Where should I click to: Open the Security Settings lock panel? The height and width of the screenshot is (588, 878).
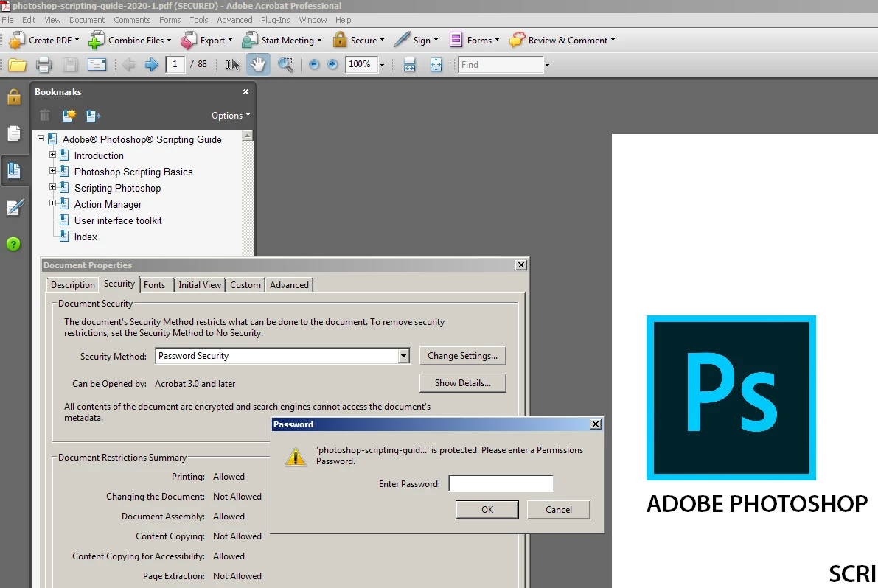pos(14,97)
